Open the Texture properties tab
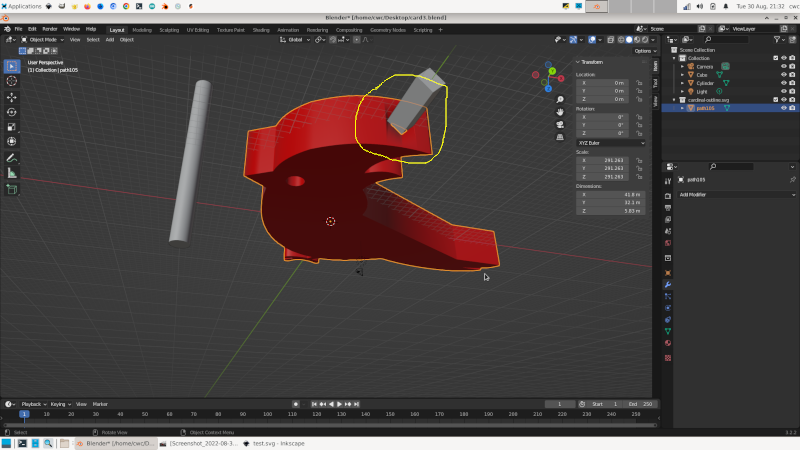The width and height of the screenshot is (800, 450). pyautogui.click(x=668, y=358)
